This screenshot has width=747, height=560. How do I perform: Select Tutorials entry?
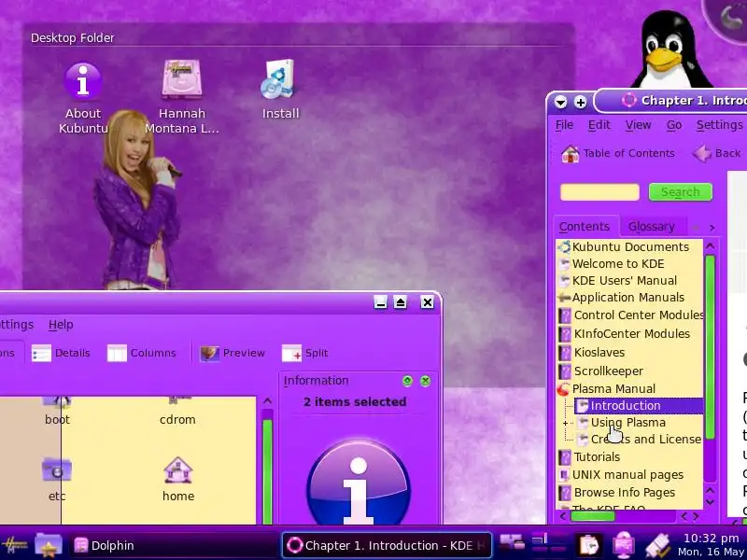(x=597, y=456)
